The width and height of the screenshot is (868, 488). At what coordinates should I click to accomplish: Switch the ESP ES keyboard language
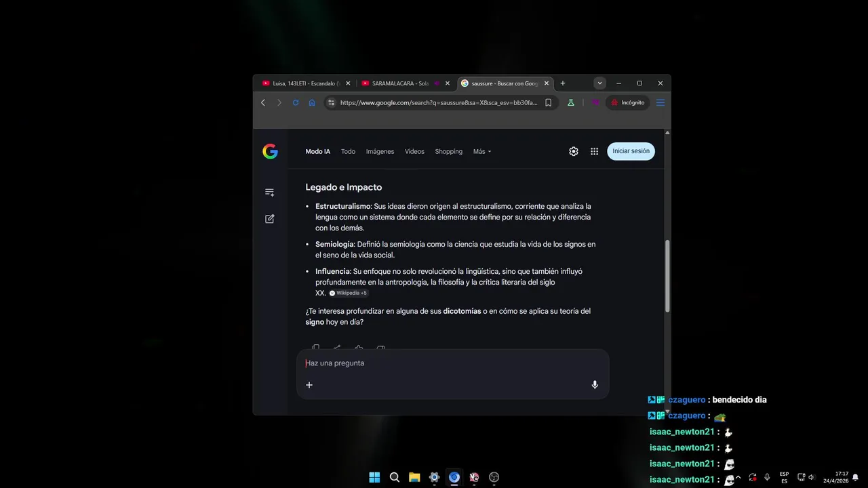[x=784, y=477]
